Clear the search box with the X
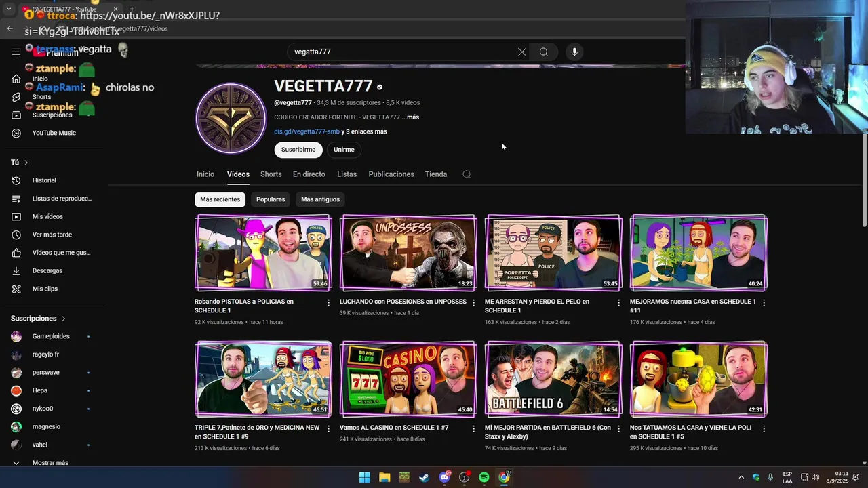Viewport: 868px width, 488px height. tap(522, 52)
